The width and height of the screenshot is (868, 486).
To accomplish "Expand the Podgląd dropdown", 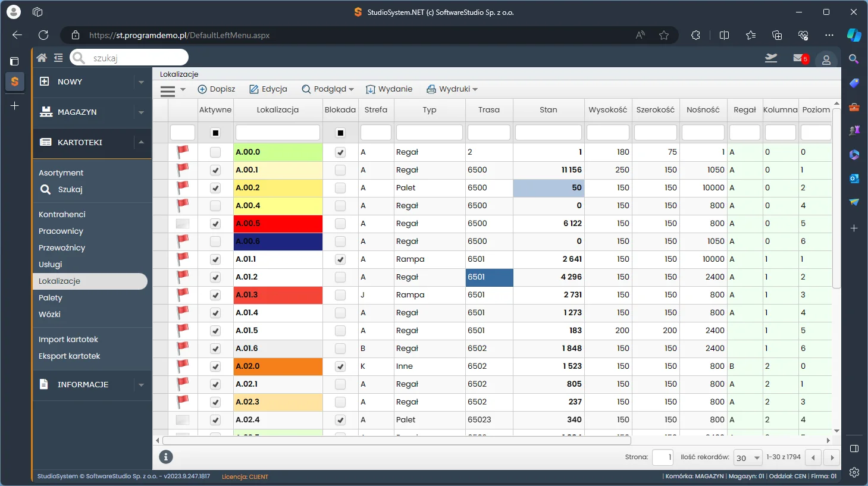I will (x=328, y=89).
